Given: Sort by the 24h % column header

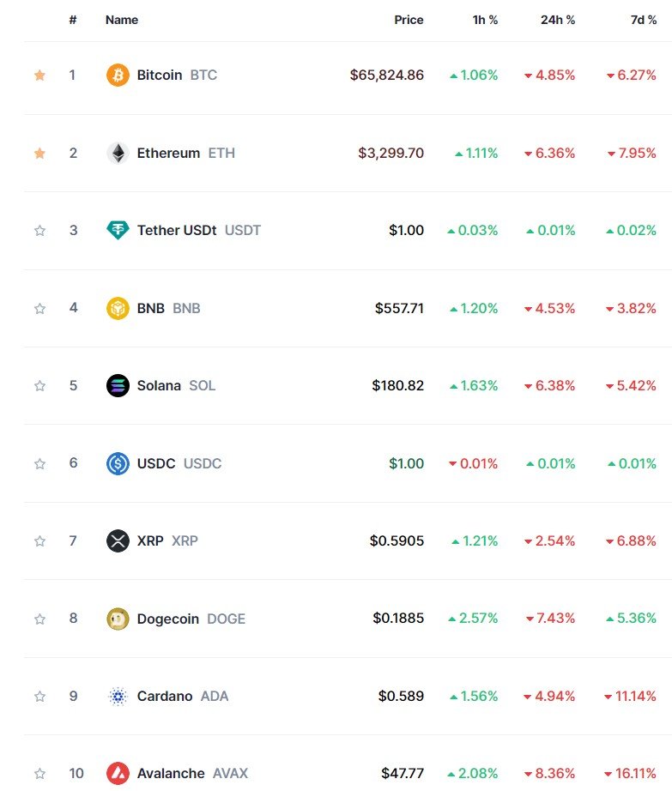Looking at the screenshot, I should (x=558, y=21).
